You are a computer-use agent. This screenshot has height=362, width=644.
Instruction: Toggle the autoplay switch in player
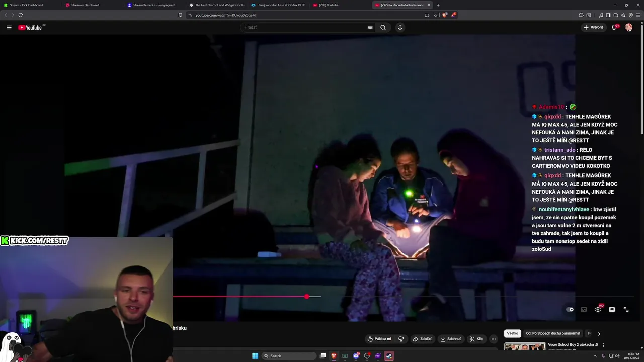coord(570,309)
